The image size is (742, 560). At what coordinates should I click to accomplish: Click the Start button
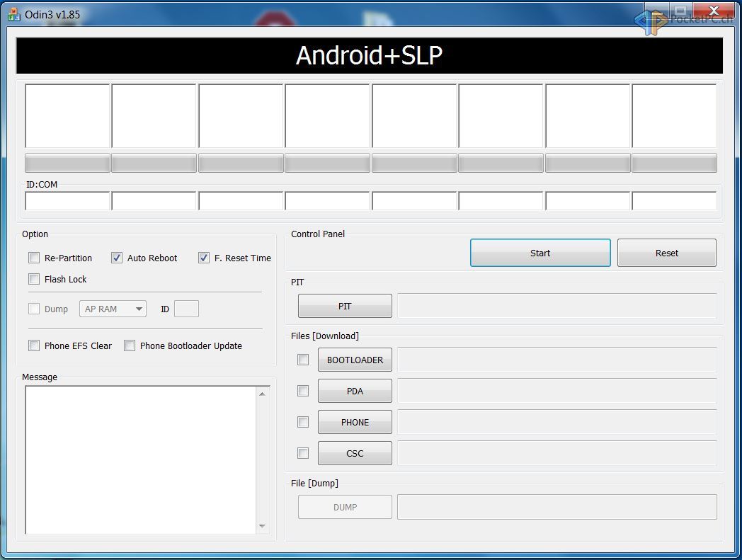pos(540,253)
